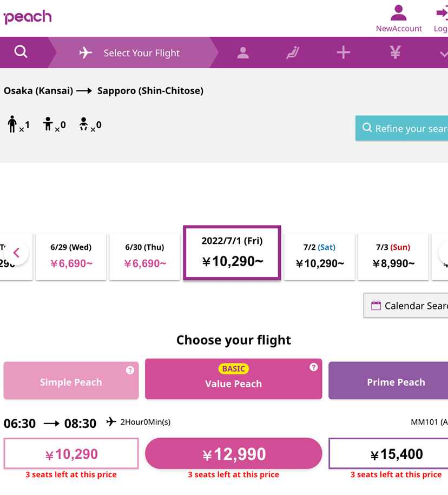Click the 08:30 arrival time

[x=80, y=424]
